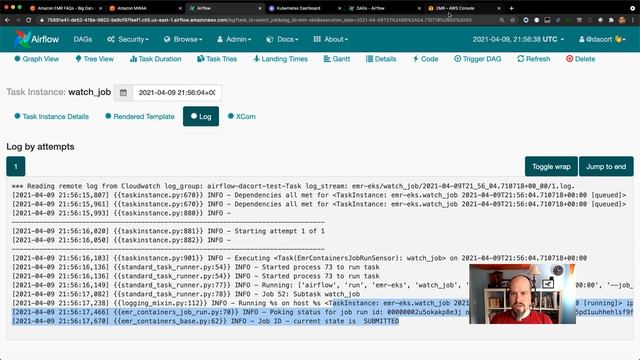Open the DAG Details view
Screen dimensions: 640x360
pyautogui.click(x=381, y=59)
